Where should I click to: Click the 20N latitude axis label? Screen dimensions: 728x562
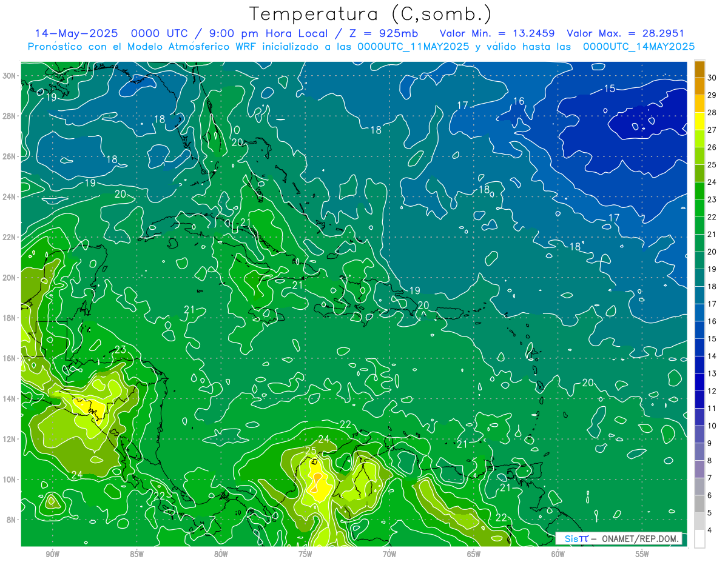coord(10,278)
